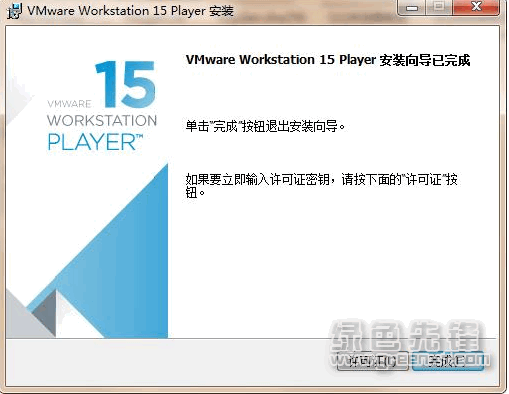Click the VMware Workstation 15 Player logo

pyautogui.click(x=102, y=106)
